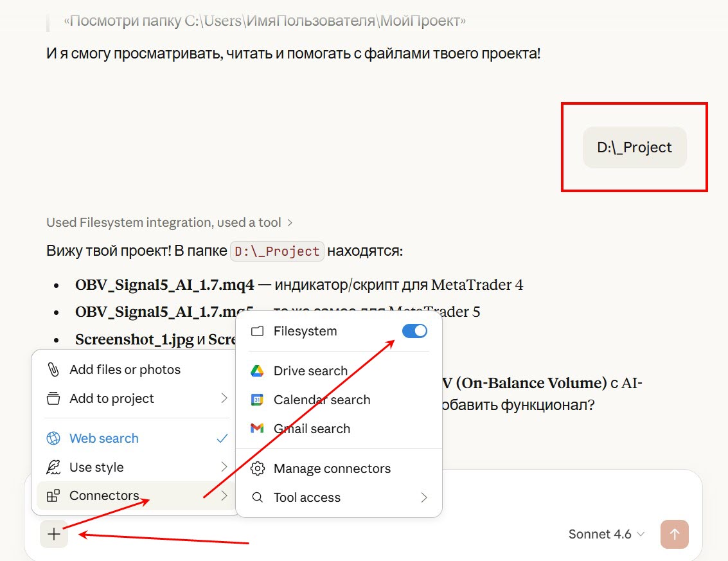
Task: Click the Google Drive icon
Action: coord(257,371)
